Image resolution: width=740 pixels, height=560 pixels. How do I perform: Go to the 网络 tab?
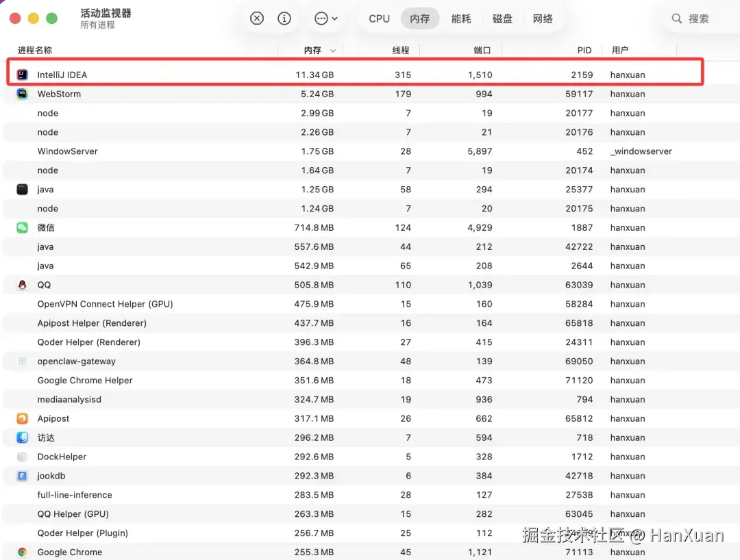tap(543, 19)
